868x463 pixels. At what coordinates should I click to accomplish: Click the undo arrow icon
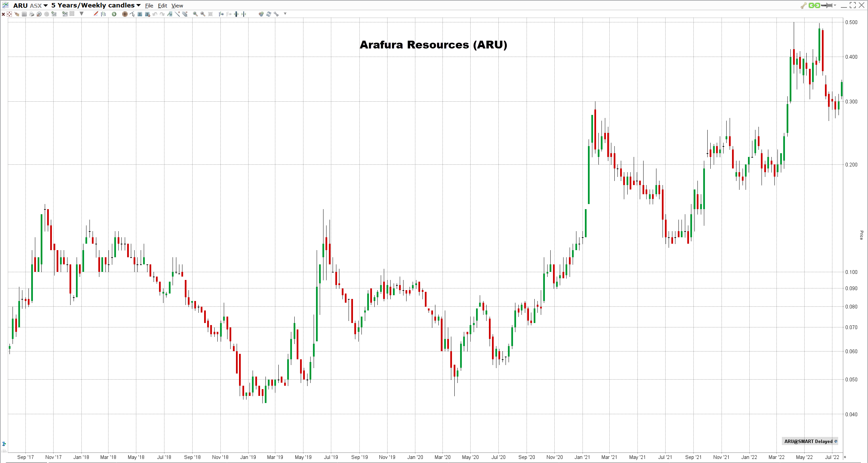pos(155,14)
